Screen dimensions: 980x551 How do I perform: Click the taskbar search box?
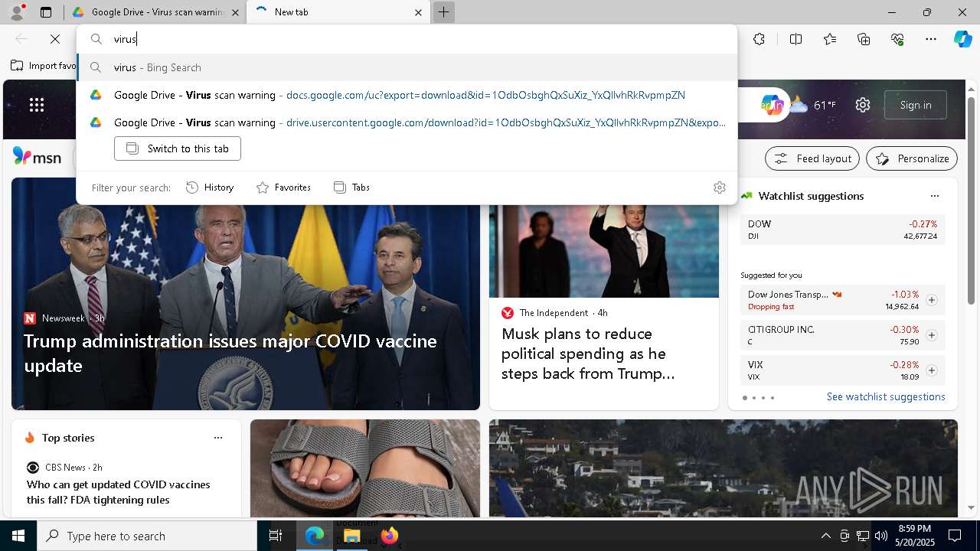[147, 536]
